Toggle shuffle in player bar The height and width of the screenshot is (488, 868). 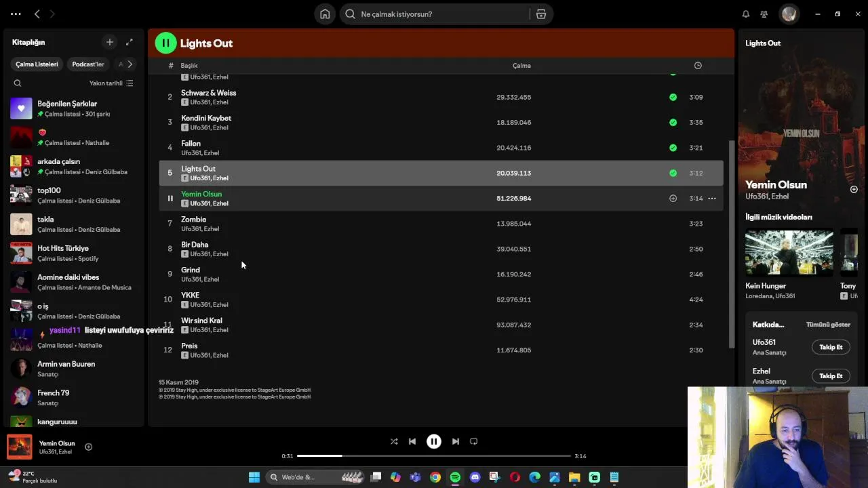point(394,441)
